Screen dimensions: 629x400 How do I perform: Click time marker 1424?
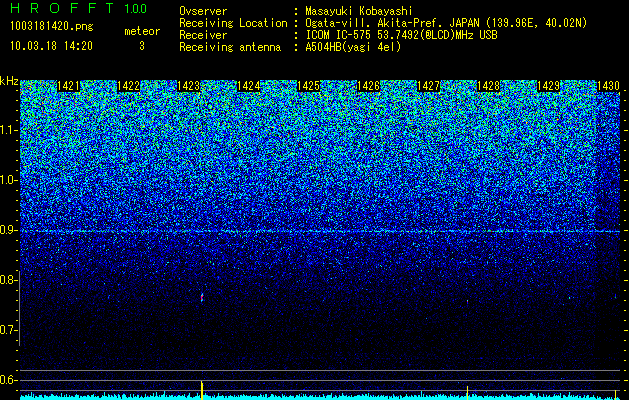click(249, 86)
